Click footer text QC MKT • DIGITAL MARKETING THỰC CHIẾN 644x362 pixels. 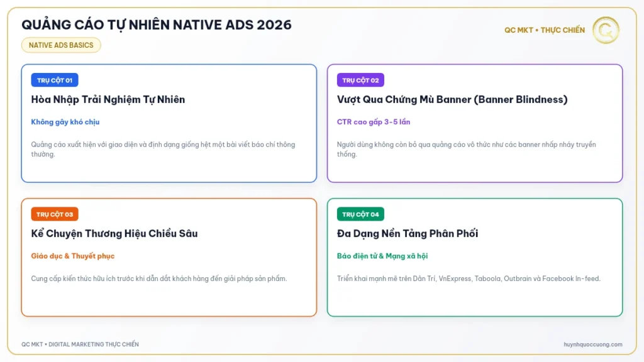click(x=80, y=344)
